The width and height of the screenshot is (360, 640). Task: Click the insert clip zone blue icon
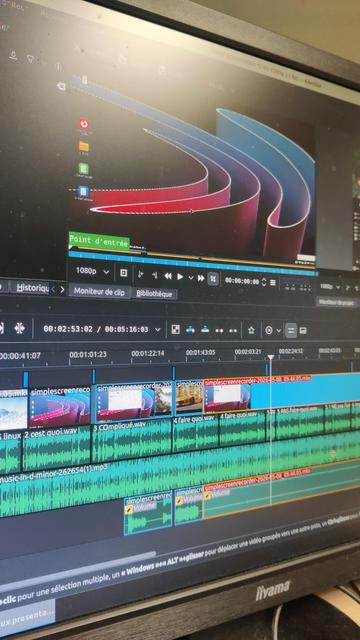pyautogui.click(x=190, y=329)
